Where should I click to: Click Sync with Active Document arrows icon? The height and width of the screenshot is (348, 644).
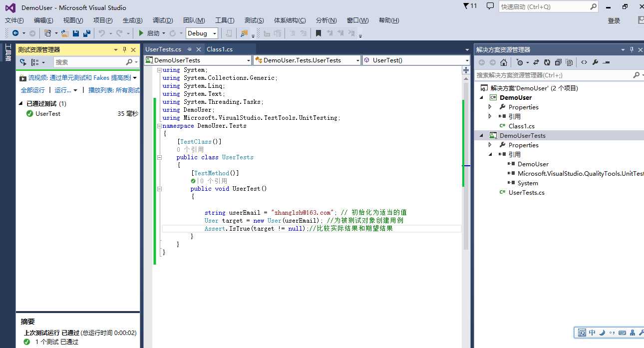point(536,62)
